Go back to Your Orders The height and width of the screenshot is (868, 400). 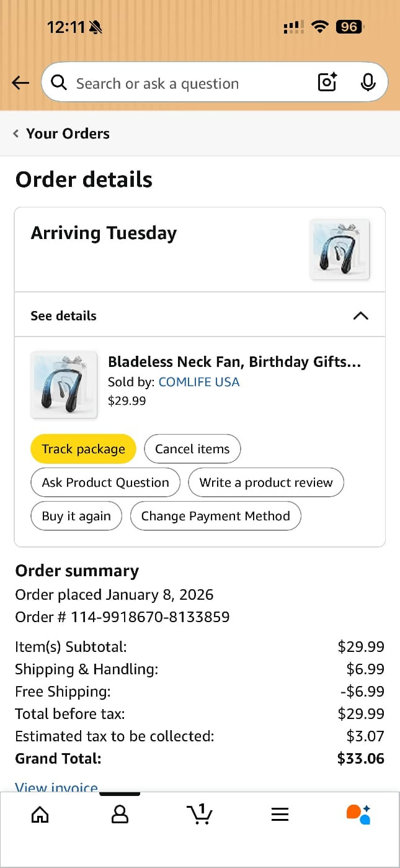pyautogui.click(x=62, y=133)
